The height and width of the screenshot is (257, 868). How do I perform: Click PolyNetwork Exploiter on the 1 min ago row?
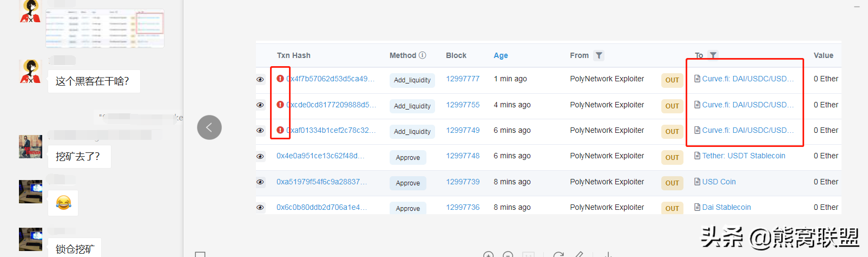607,79
